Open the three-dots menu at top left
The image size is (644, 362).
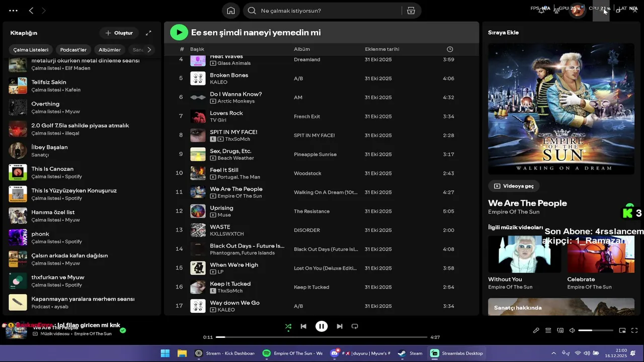pos(13,11)
